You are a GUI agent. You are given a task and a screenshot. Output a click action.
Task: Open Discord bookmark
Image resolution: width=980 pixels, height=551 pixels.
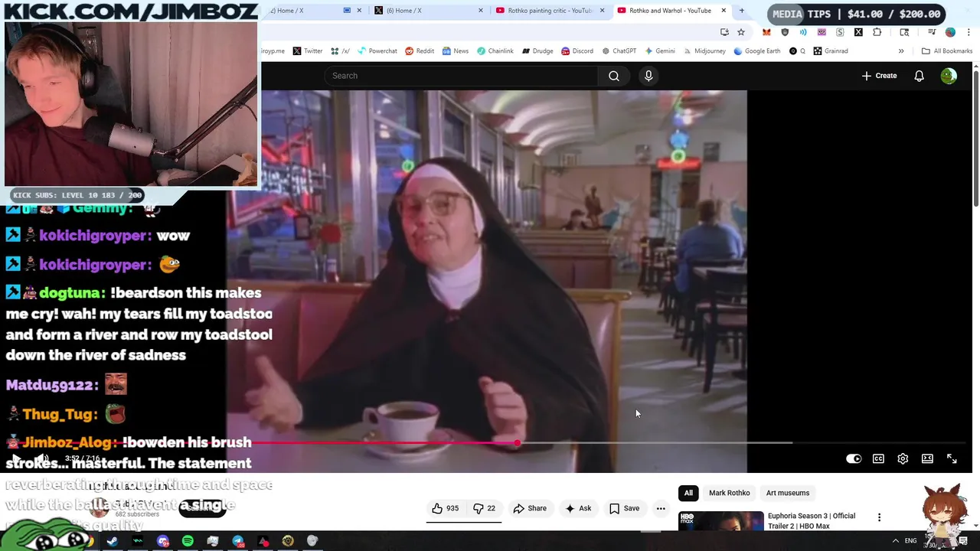(x=577, y=51)
